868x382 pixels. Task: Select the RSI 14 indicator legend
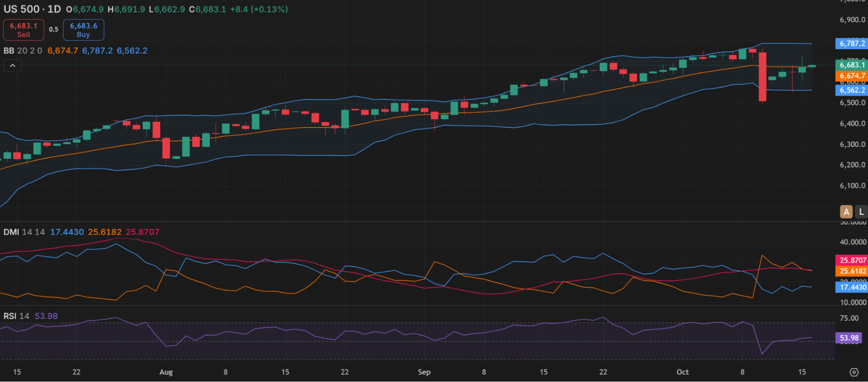10,316
